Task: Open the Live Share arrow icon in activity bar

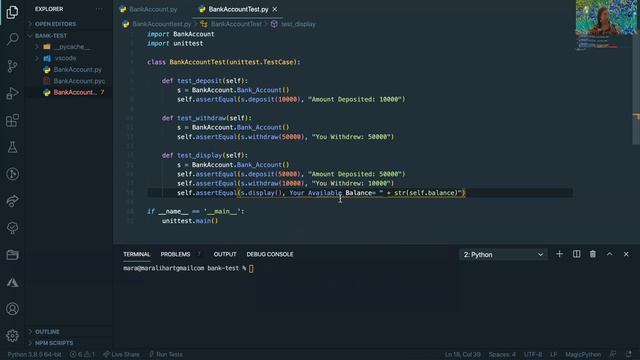Action: click(x=12, y=201)
